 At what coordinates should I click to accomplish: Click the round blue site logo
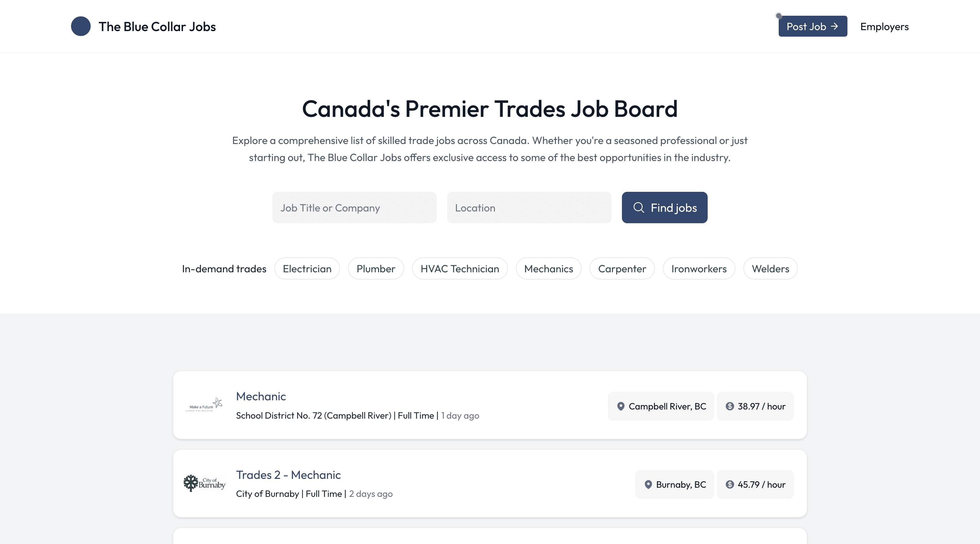click(x=81, y=26)
